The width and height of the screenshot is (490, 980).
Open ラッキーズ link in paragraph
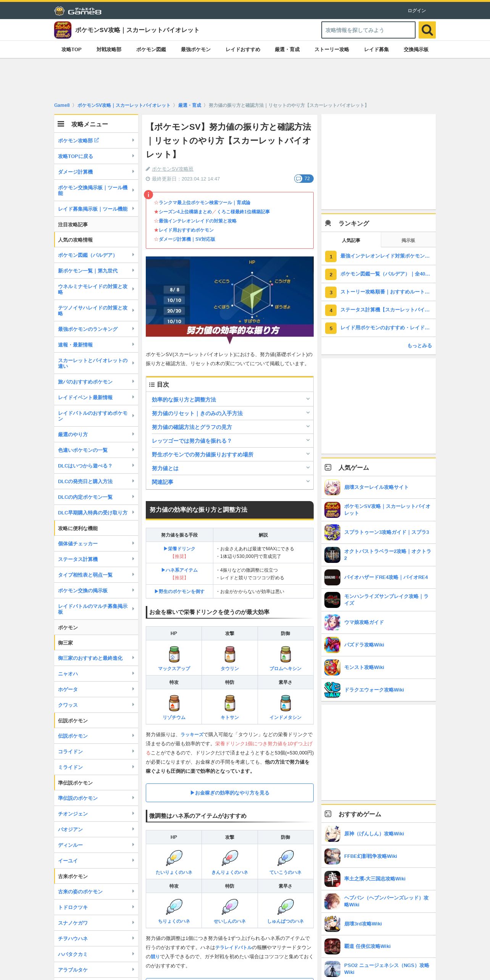192,734
